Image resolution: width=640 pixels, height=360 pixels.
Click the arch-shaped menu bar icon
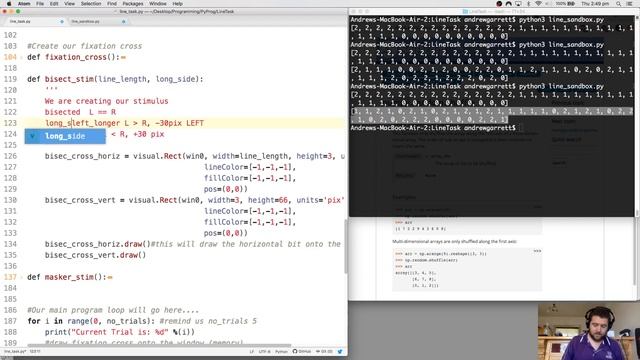pyautogui.click(x=508, y=4)
